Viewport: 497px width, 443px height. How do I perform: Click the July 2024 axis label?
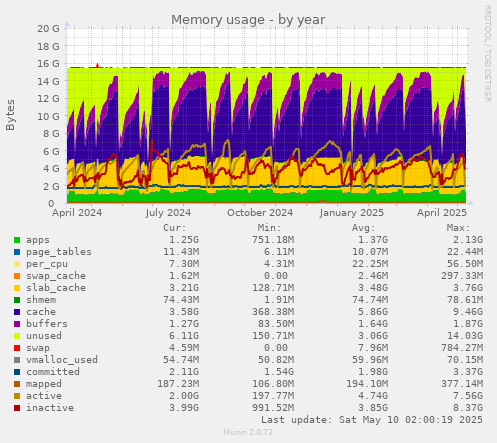pos(168,213)
